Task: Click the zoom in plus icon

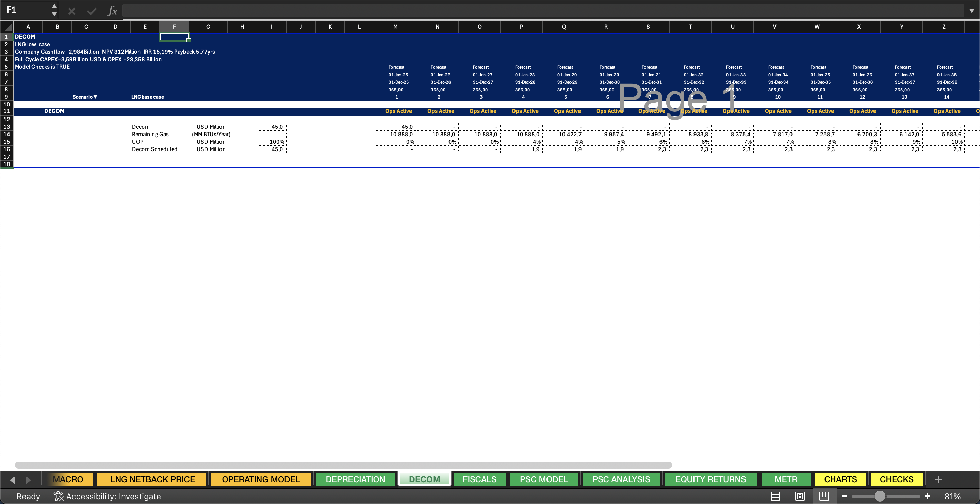Action: (928, 496)
